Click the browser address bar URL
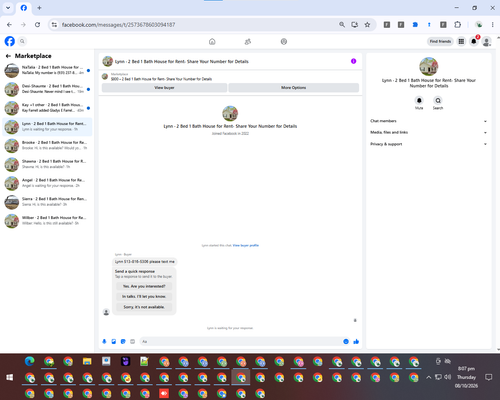Viewport: 500px width, 400px height. point(118,25)
